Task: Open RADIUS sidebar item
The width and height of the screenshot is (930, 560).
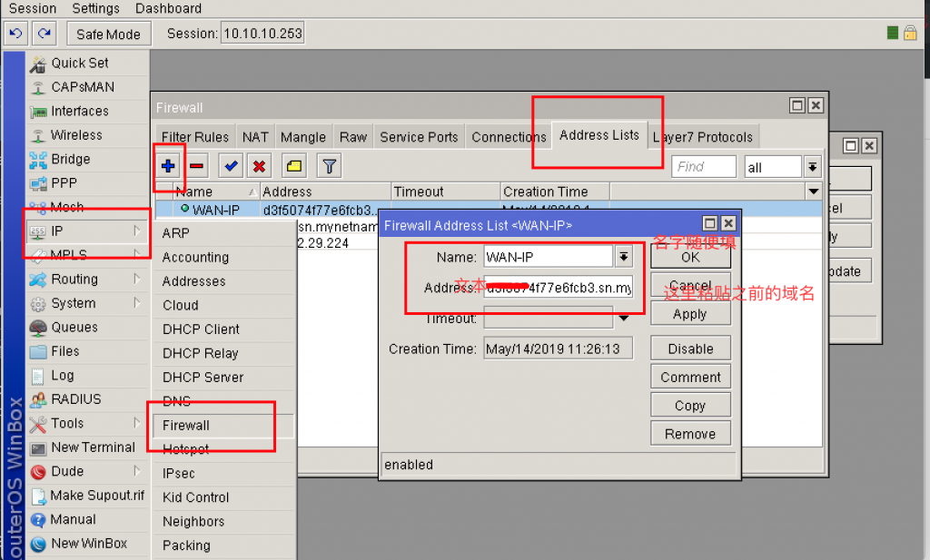Action: coord(86,399)
